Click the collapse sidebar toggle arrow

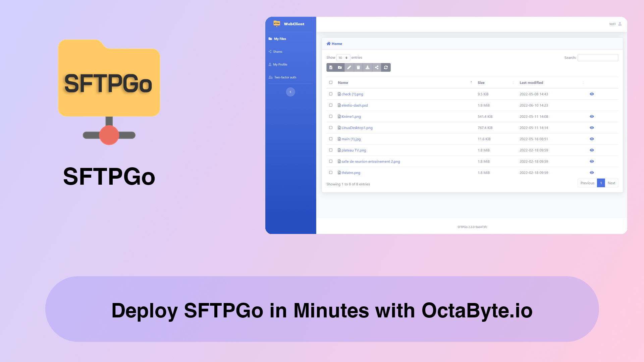[290, 92]
